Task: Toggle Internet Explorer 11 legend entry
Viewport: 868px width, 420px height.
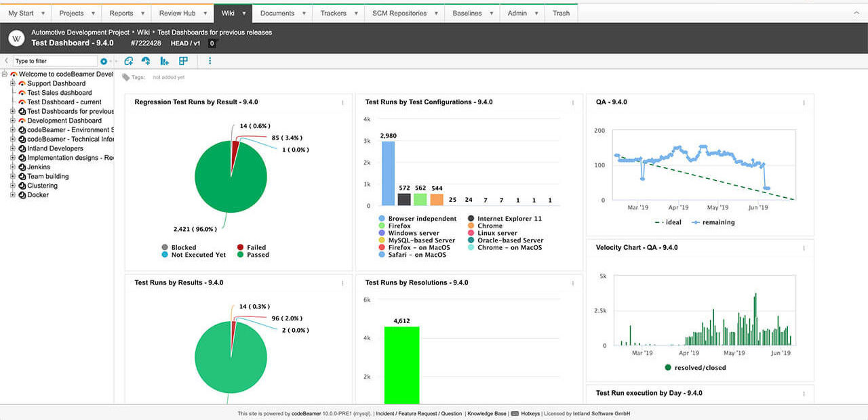Action: (x=505, y=219)
